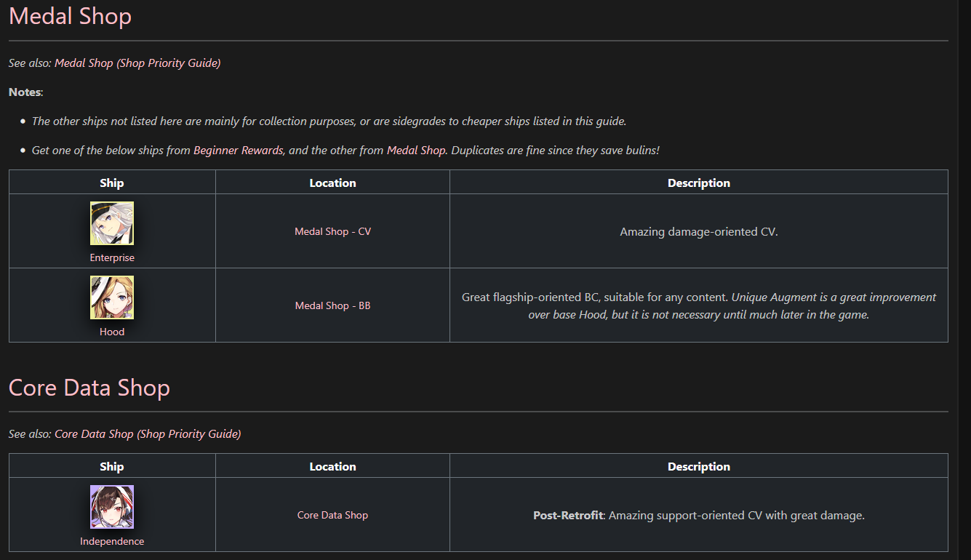The width and height of the screenshot is (971, 560).
Task: Click the Medal Shop link in second note
Action: click(x=416, y=151)
